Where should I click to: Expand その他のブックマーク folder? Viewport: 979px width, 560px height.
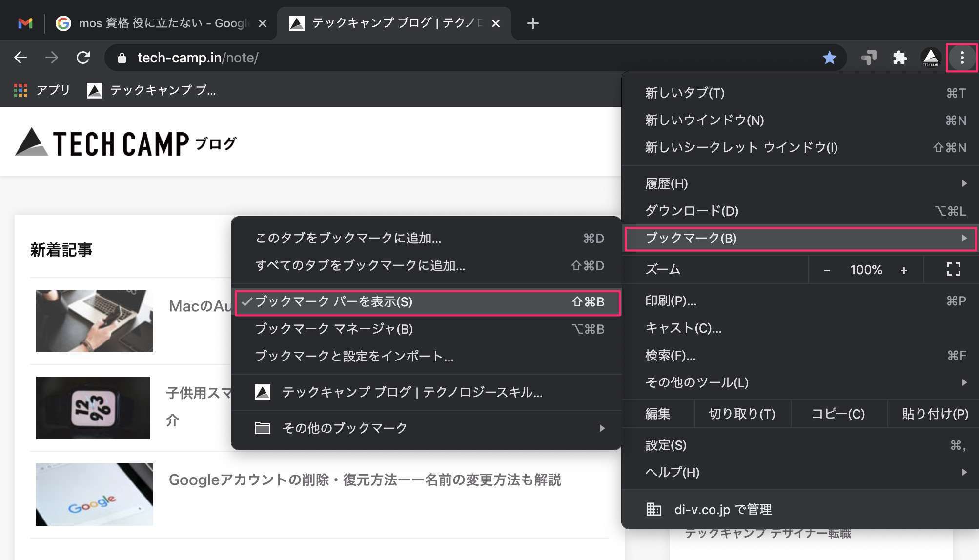[426, 428]
